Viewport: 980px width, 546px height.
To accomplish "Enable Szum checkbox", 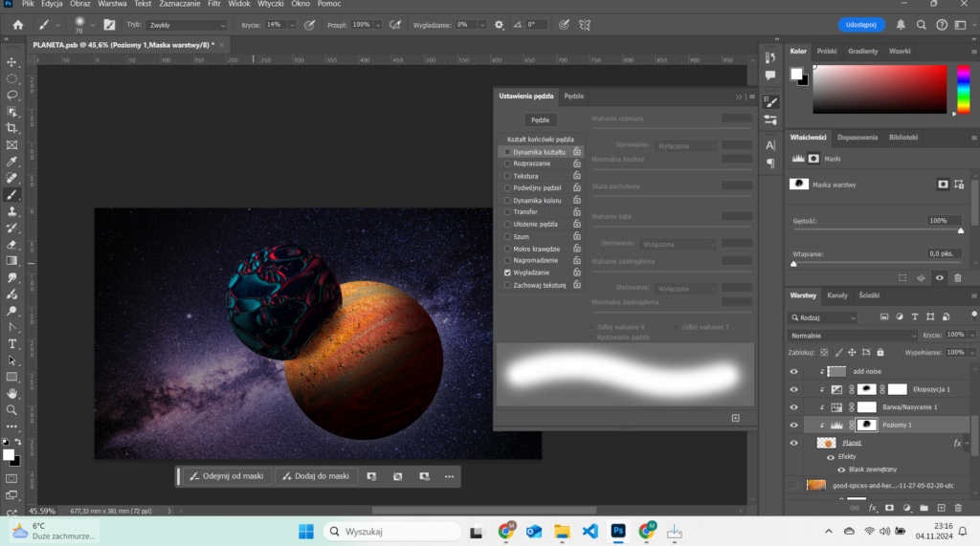I will [x=507, y=237].
